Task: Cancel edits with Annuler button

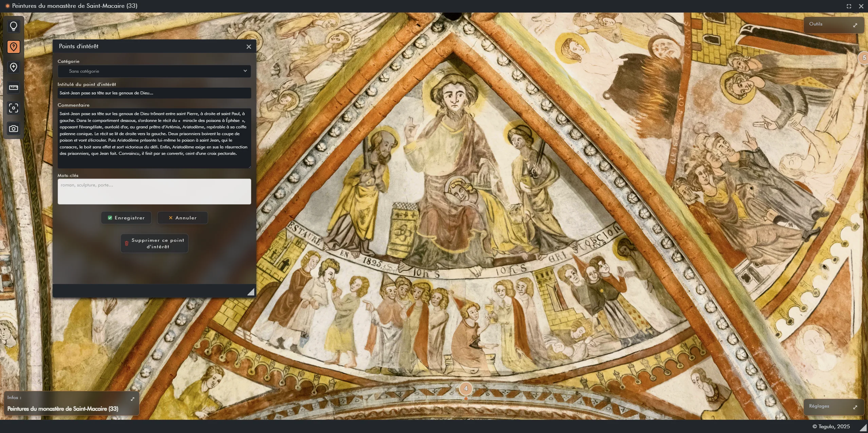Action: 183,218
